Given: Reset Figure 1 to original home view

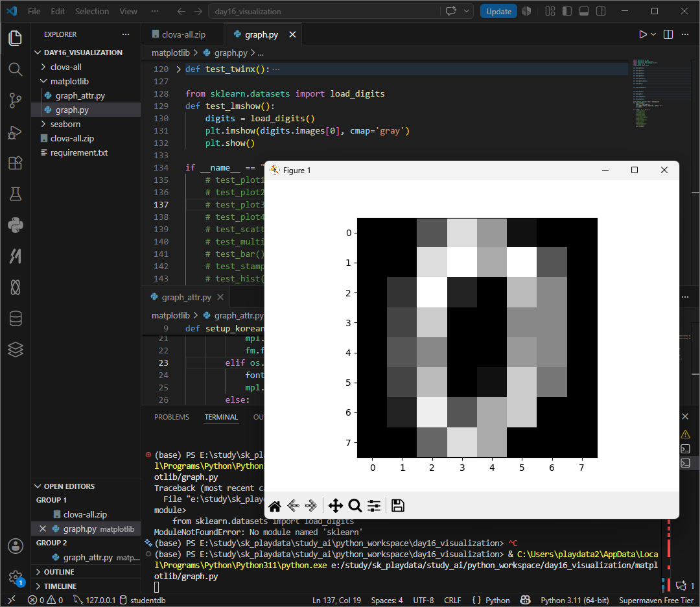Looking at the screenshot, I should tap(275, 506).
